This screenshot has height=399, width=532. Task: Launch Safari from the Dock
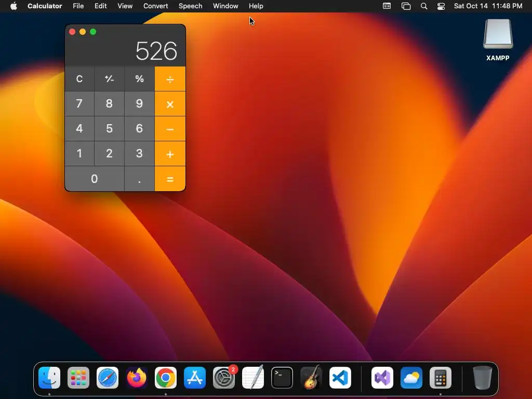click(x=108, y=378)
